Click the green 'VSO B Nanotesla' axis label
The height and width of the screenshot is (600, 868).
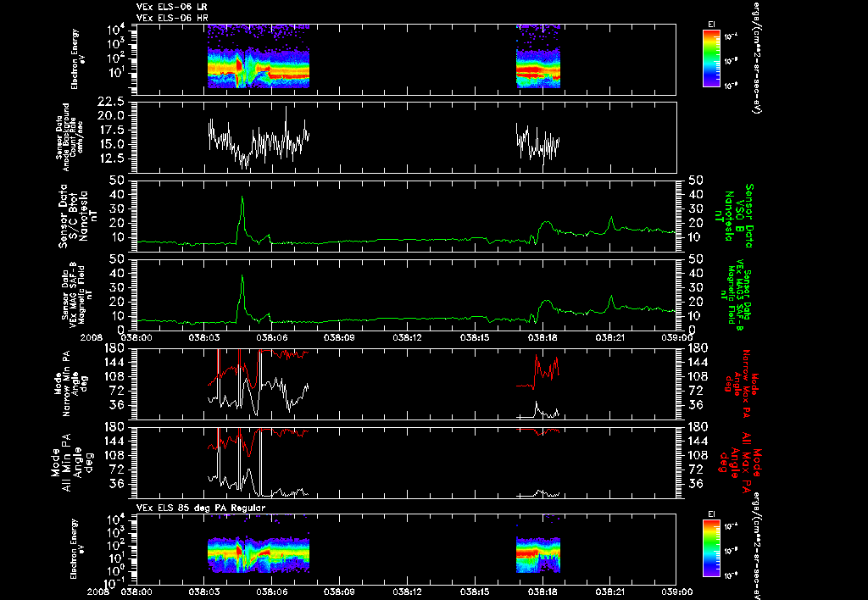pos(733,216)
